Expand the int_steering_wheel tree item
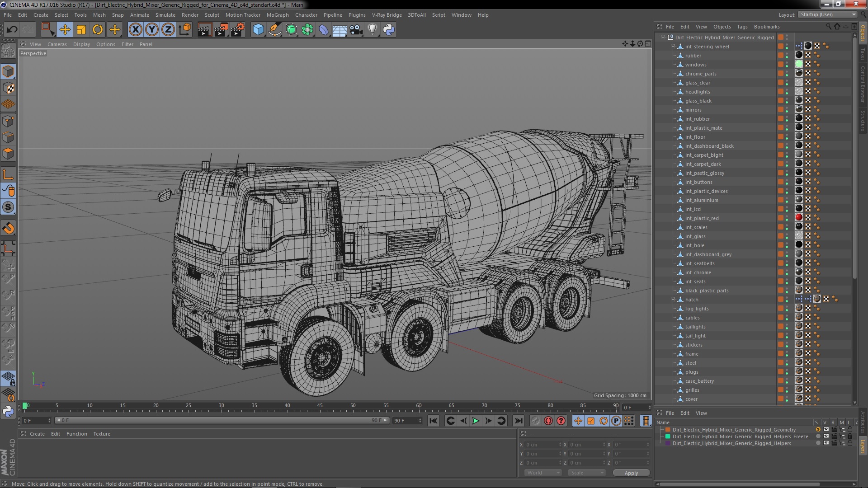868x488 pixels. [x=673, y=47]
